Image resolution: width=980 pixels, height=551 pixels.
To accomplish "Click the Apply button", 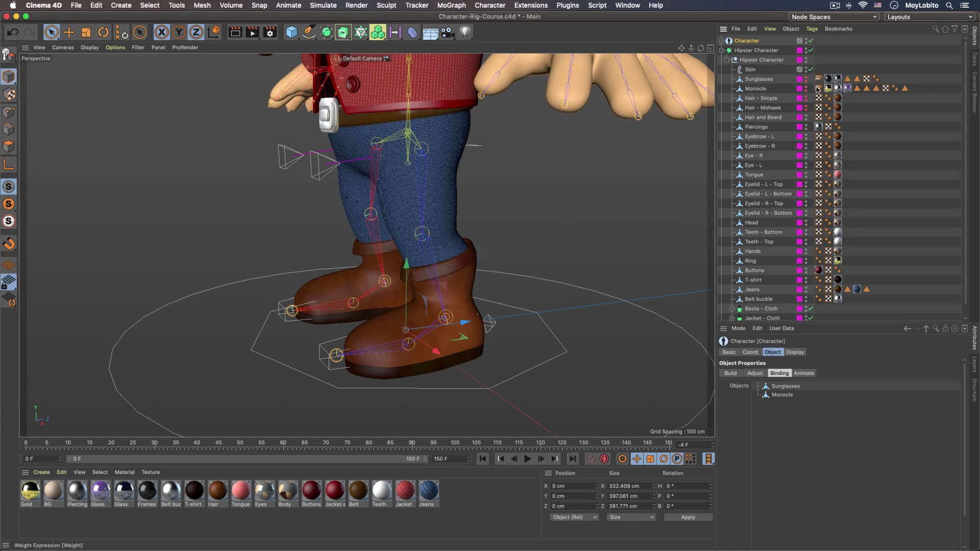I will click(x=688, y=517).
